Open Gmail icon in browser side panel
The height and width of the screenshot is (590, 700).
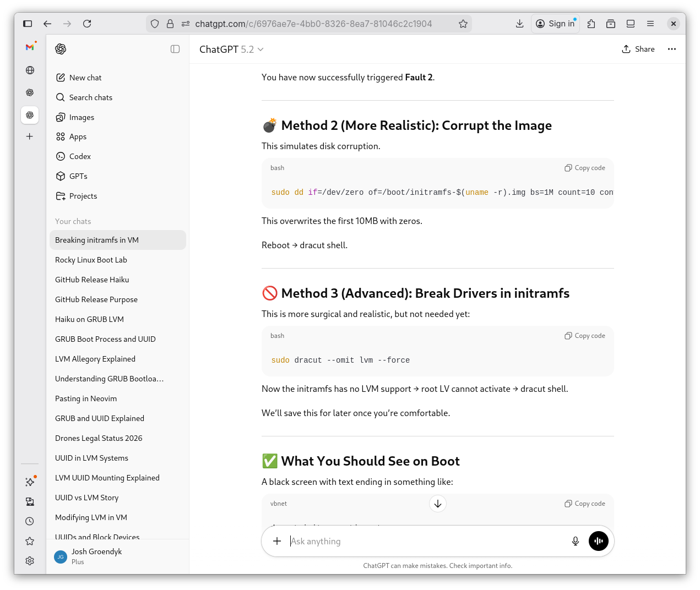coord(30,47)
